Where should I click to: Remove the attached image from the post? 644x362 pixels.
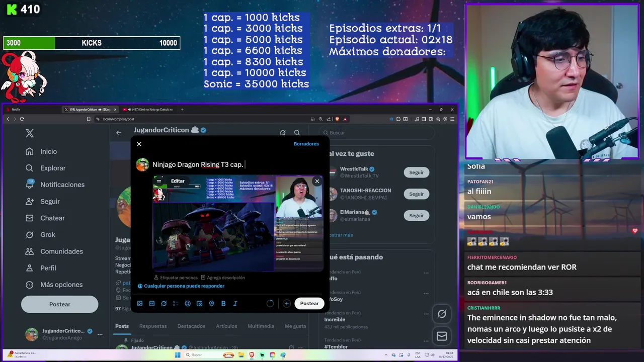[317, 181]
